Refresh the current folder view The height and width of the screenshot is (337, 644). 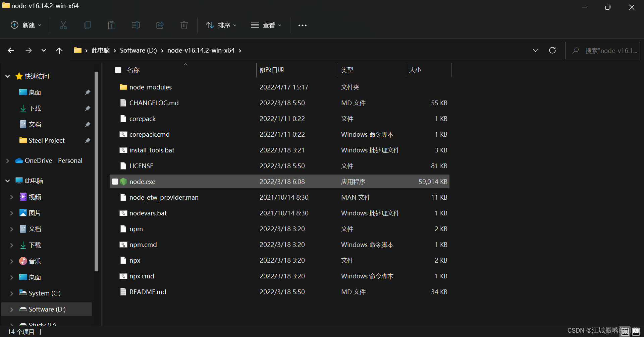pyautogui.click(x=552, y=50)
